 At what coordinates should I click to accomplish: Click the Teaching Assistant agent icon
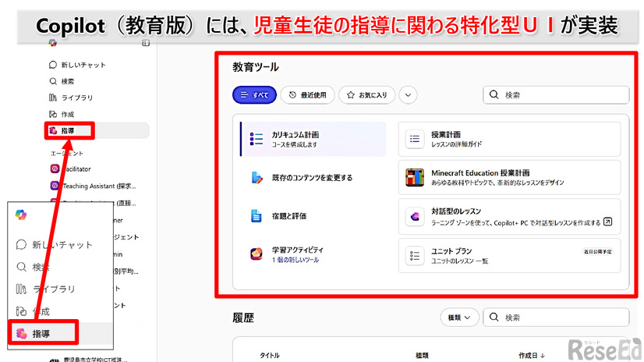tap(55, 186)
